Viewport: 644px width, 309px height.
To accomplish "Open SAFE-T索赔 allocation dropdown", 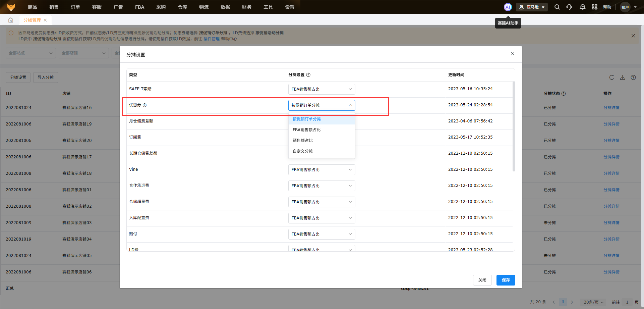I will coord(321,89).
